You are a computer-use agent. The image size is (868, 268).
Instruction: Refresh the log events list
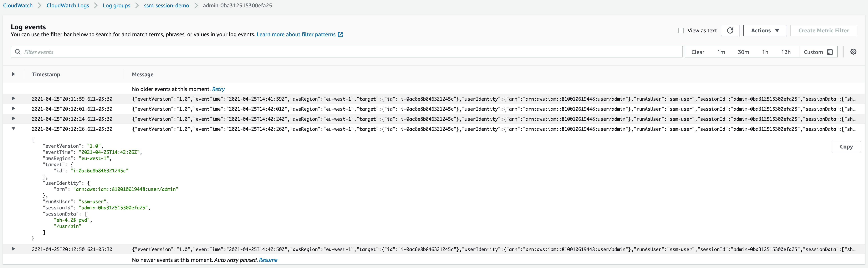[x=730, y=30]
